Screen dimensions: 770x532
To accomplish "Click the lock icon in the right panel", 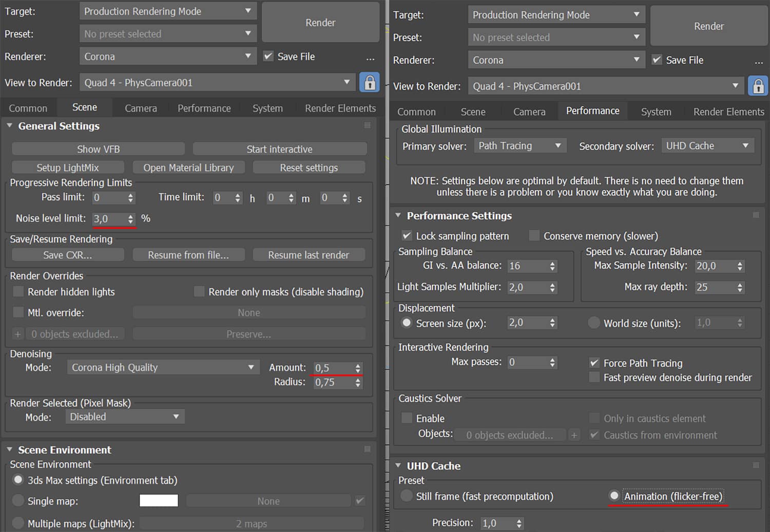I will coord(758,86).
